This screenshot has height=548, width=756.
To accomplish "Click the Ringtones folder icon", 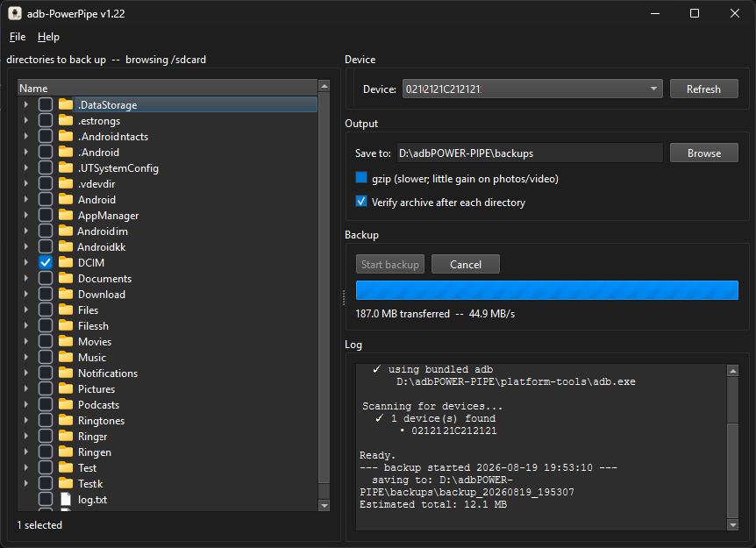I will [66, 420].
